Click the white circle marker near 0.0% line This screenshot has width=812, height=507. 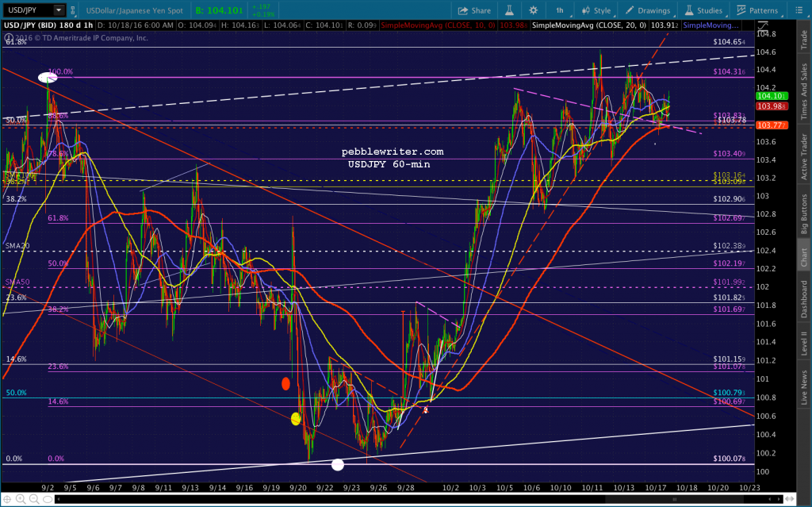click(338, 464)
